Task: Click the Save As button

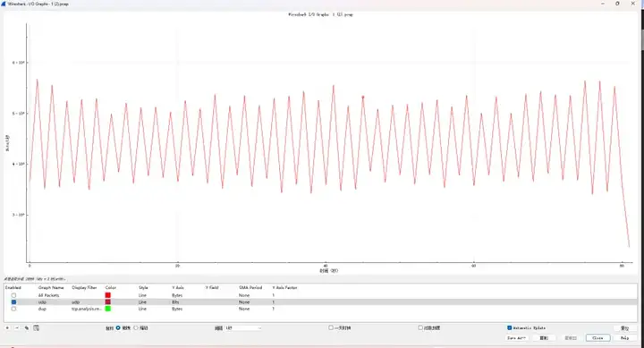Action: [x=516, y=338]
